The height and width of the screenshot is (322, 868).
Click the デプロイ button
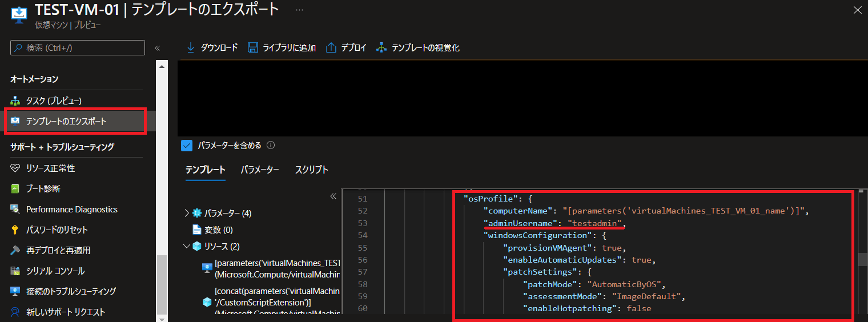pos(347,48)
